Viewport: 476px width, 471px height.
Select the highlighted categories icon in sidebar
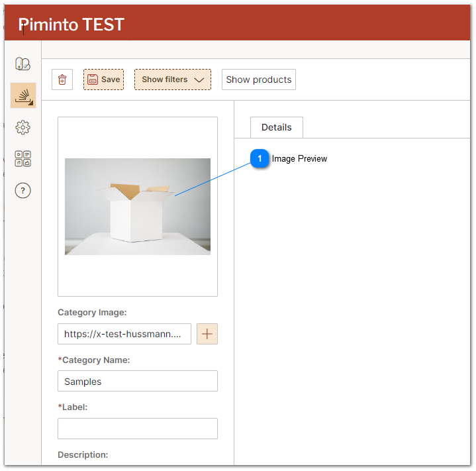coord(23,95)
